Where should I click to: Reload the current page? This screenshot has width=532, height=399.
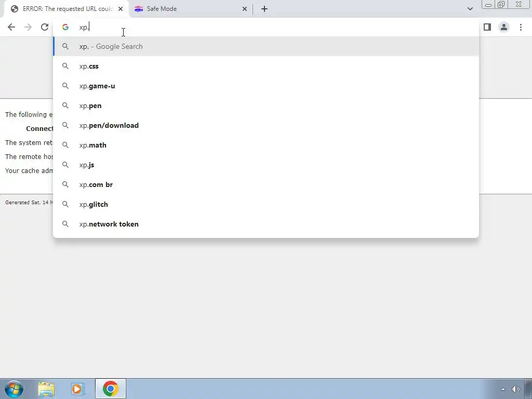(x=45, y=27)
